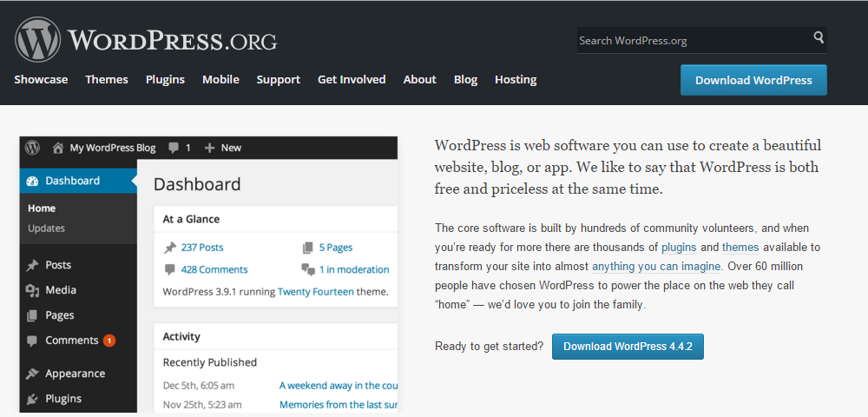The image size is (868, 417).
Task: Follow the plugins link in paragraph
Action: pos(679,247)
